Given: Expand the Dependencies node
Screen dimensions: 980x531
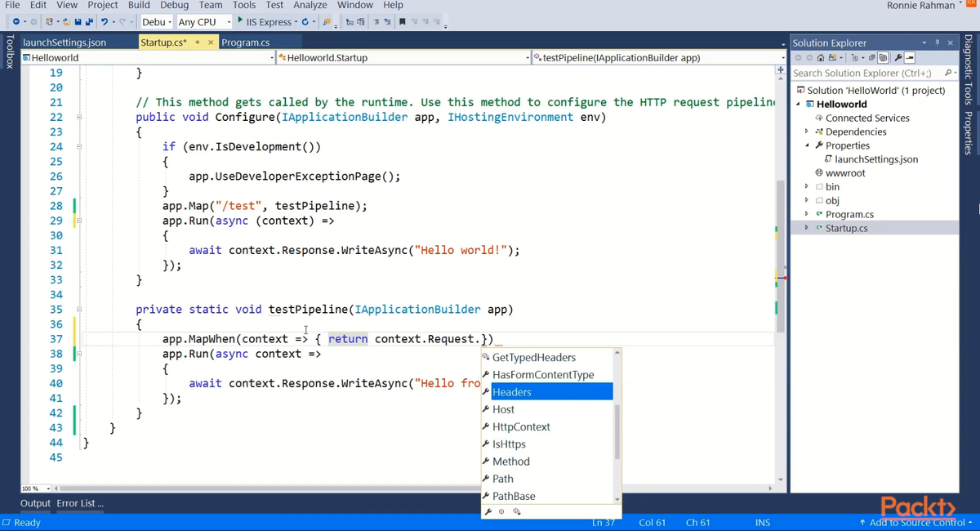Looking at the screenshot, I should tap(807, 132).
